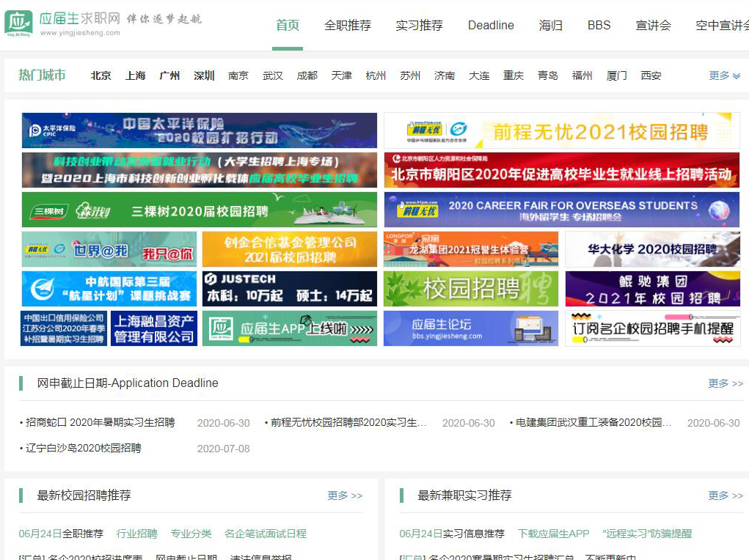Select city 苏州
The width and height of the screenshot is (749, 560).
coord(410,75)
